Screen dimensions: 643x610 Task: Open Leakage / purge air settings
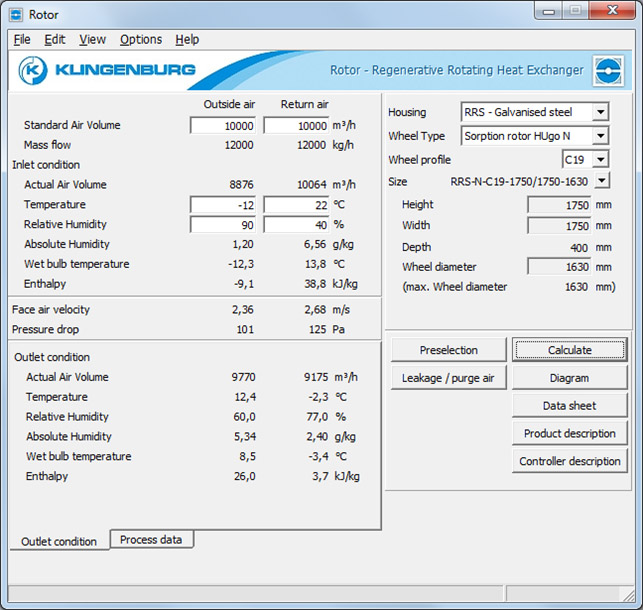click(x=448, y=378)
